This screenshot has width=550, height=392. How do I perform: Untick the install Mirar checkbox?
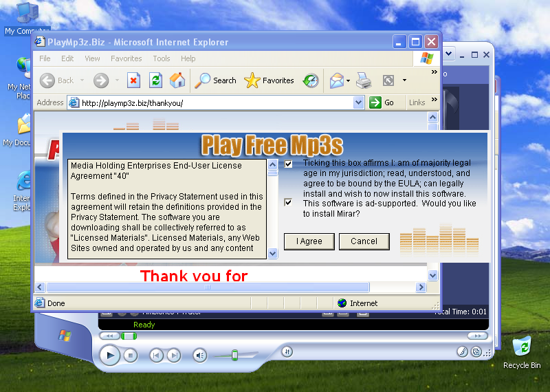coord(288,202)
